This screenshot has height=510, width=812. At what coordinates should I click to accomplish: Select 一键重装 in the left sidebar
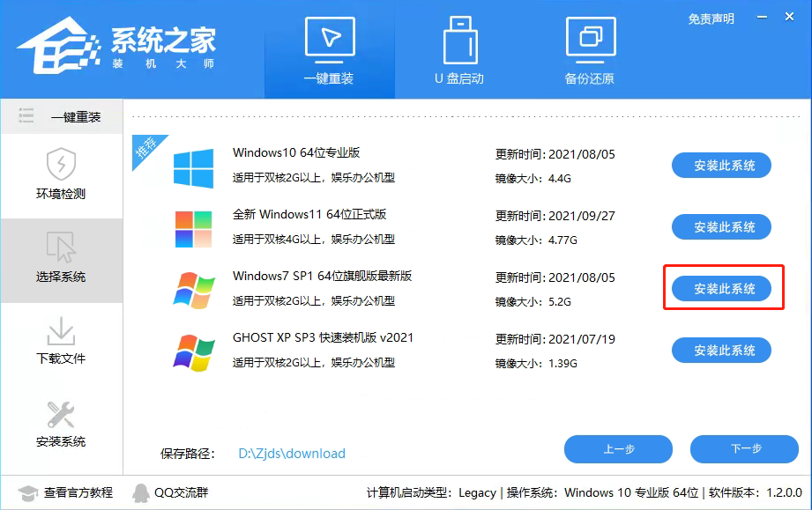tap(60, 115)
